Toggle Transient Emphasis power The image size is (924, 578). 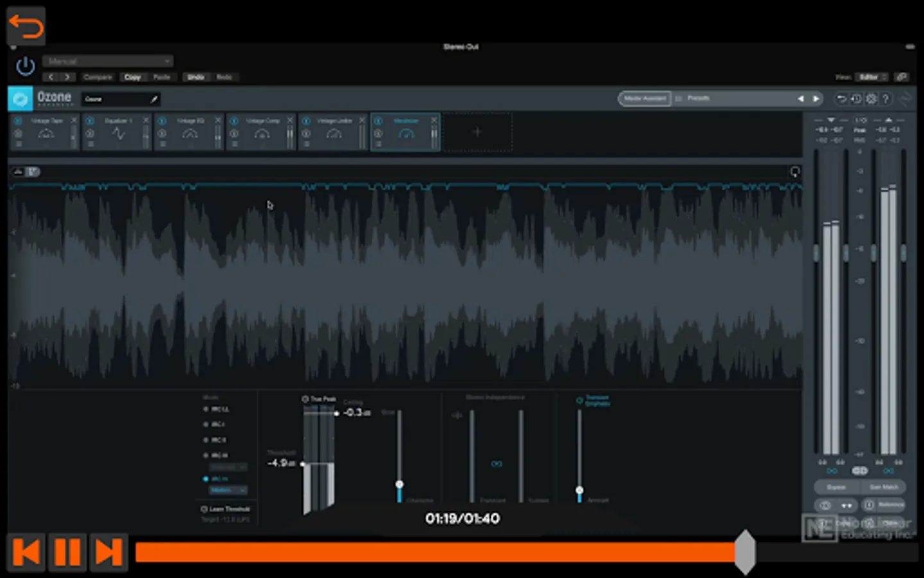tap(579, 401)
